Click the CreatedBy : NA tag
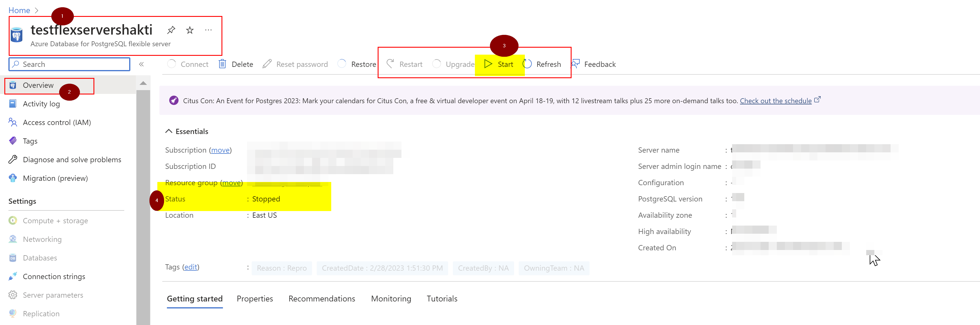This screenshot has height=325, width=980. coord(483,268)
